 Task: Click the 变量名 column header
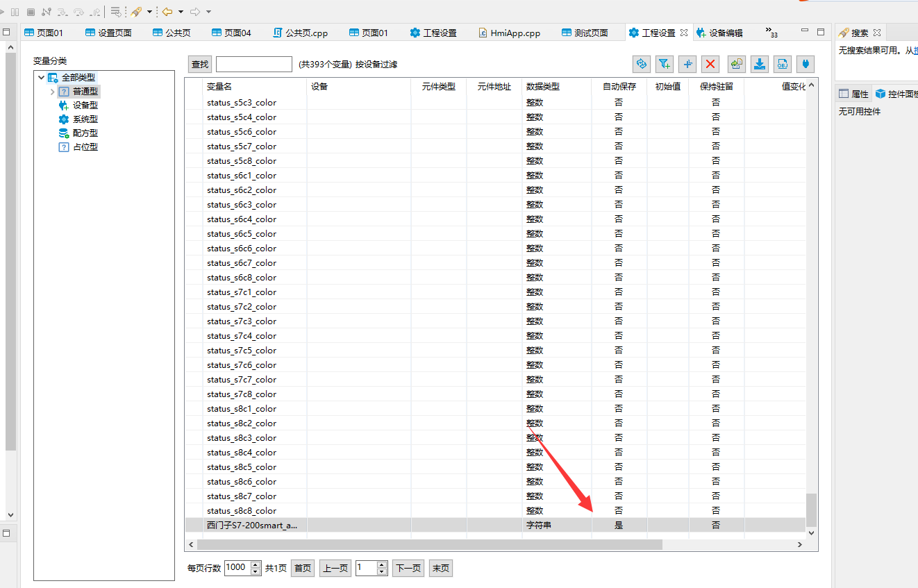click(x=255, y=87)
